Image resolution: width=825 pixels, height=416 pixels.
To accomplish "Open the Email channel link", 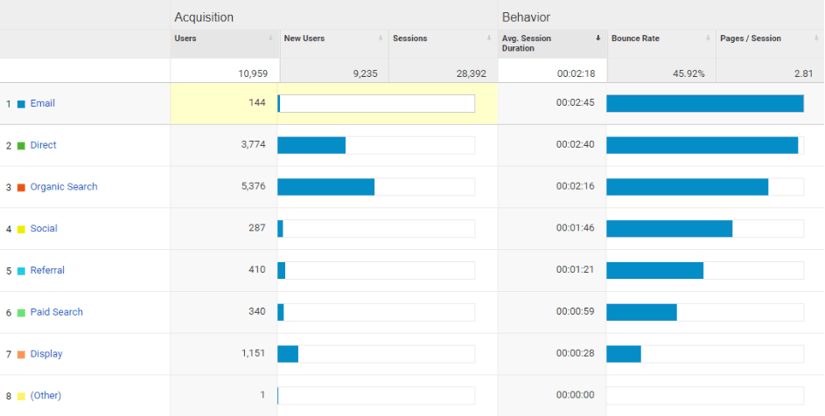I will tap(43, 103).
